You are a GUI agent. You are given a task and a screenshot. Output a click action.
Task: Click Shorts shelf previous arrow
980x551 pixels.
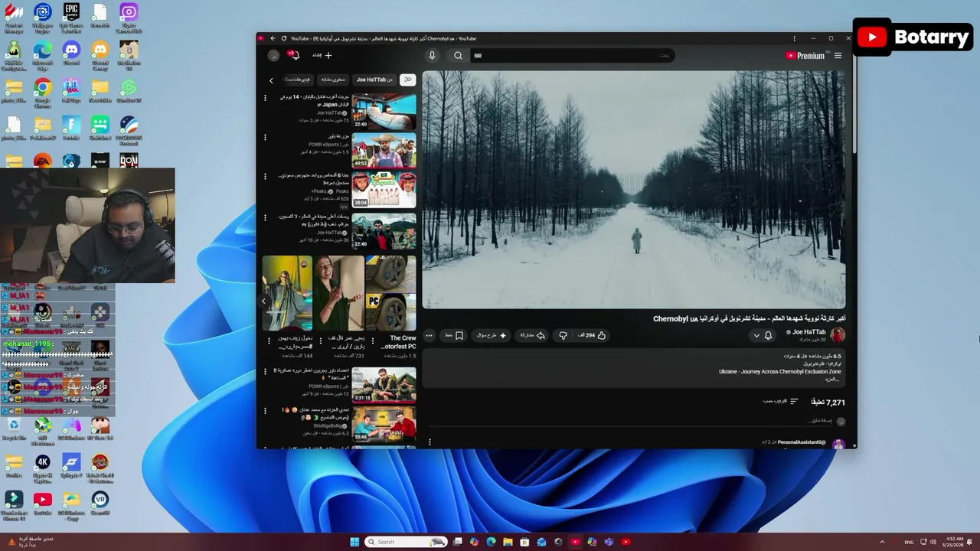[x=263, y=301]
